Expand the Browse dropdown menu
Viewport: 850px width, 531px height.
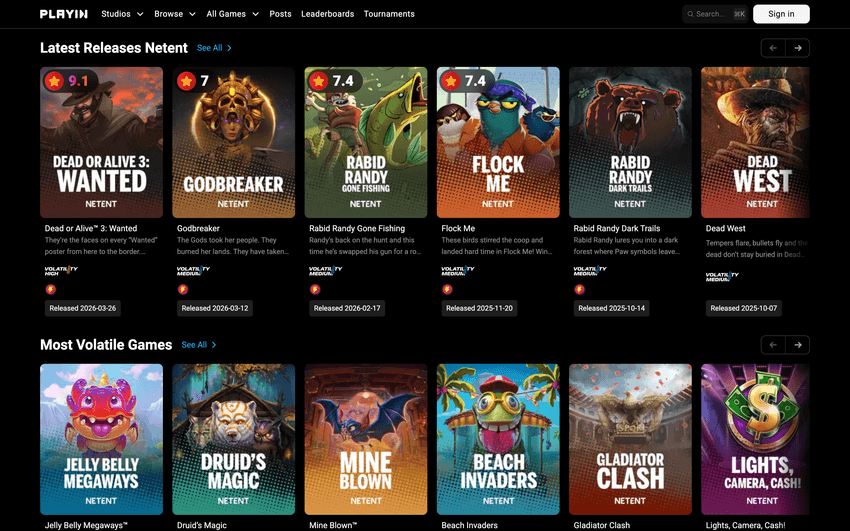(x=175, y=14)
